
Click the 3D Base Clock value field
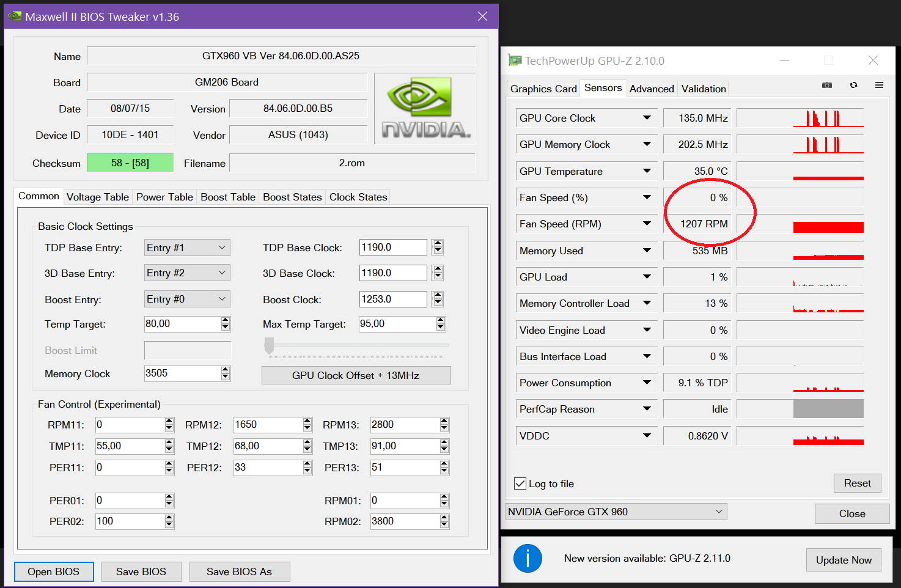tap(393, 273)
